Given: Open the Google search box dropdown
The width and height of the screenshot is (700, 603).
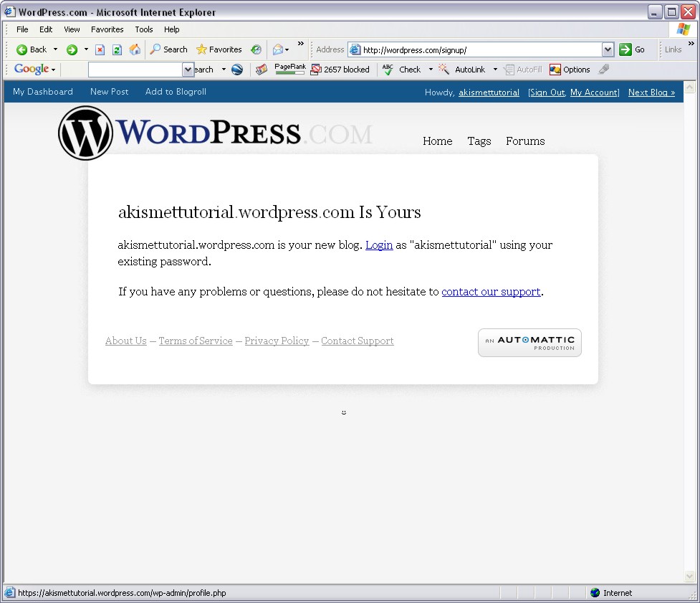Looking at the screenshot, I should (188, 70).
